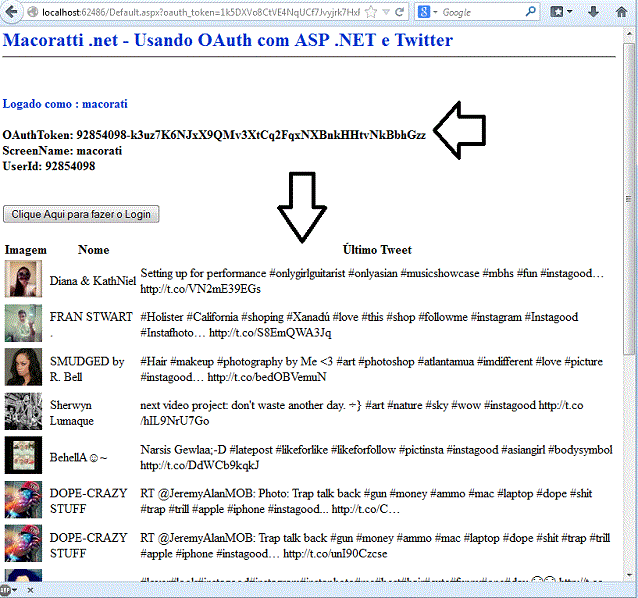Viewport: 638px width, 598px height.
Task: Open the downloads arrow icon
Action: (593, 12)
